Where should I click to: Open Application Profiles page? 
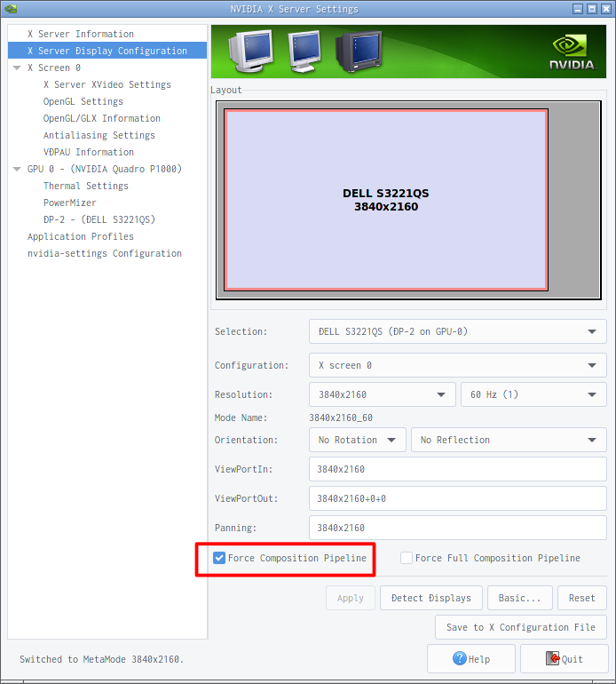(81, 236)
